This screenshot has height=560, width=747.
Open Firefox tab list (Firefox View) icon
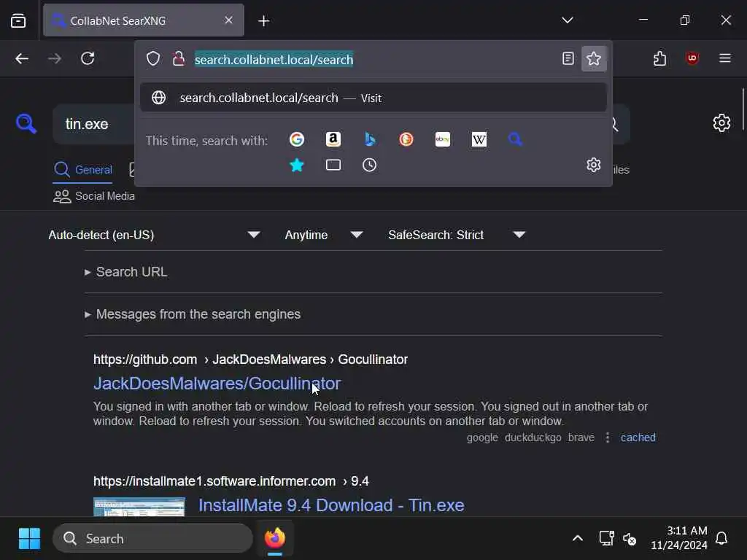(18, 20)
